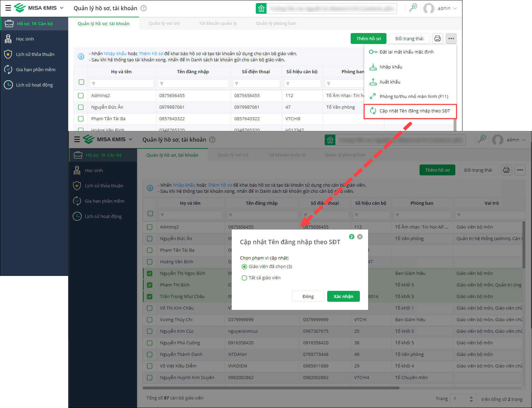This screenshot has width=532, height=408.
Task: Choose Phóng to/thu nhỏ màn hình (F11)
Action: point(410,96)
